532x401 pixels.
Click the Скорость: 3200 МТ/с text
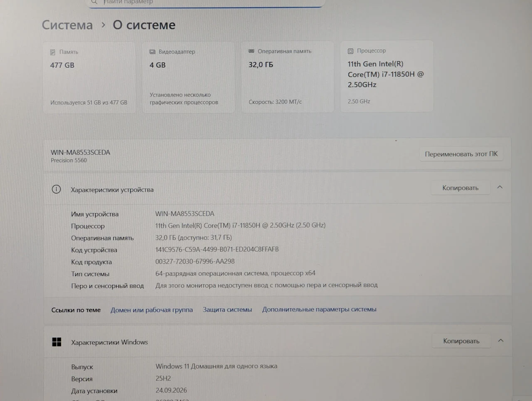[275, 102]
